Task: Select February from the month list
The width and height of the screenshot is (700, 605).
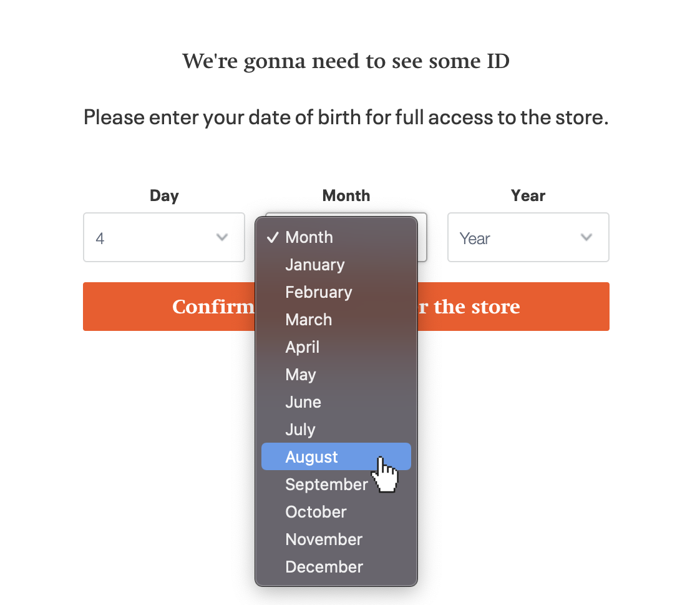Action: (318, 292)
